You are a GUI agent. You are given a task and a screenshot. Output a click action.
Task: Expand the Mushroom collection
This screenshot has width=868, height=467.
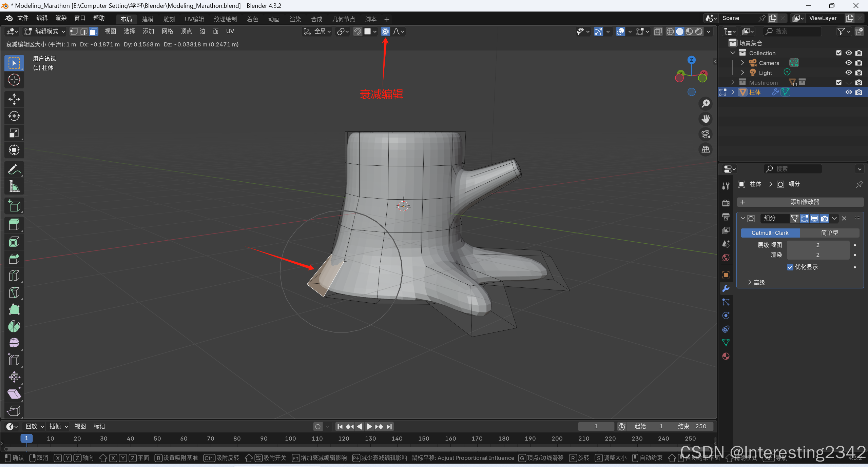click(x=733, y=82)
